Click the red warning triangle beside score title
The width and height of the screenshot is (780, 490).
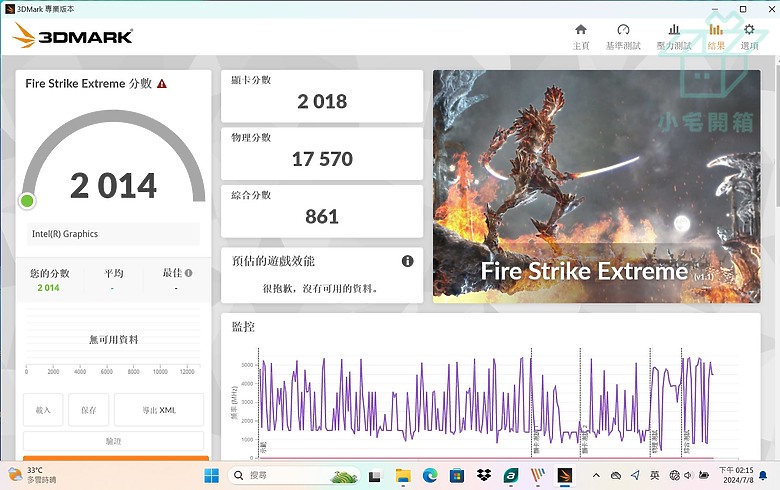[162, 84]
